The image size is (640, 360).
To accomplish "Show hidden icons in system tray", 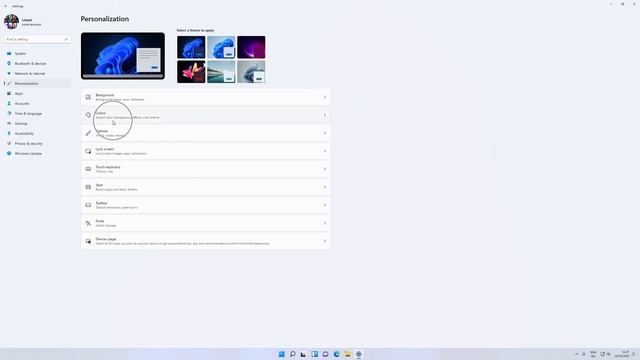I will click(576, 354).
